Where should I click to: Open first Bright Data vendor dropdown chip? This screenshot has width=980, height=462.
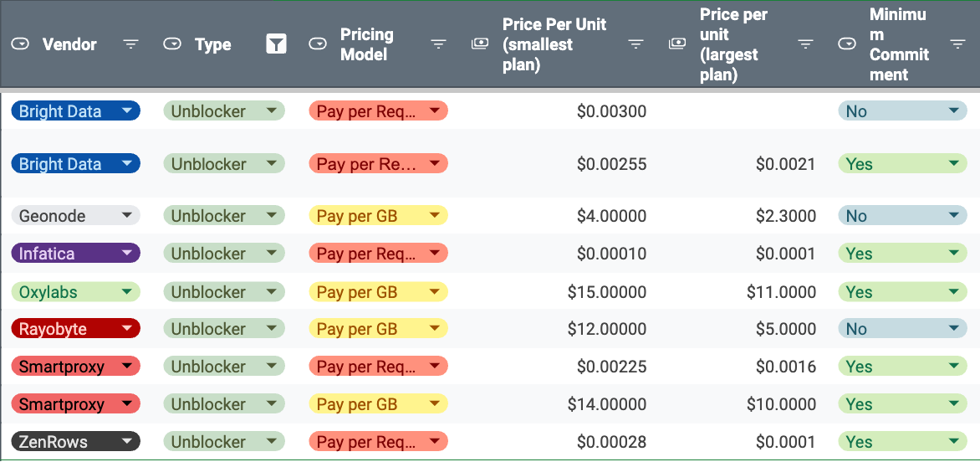click(x=75, y=111)
